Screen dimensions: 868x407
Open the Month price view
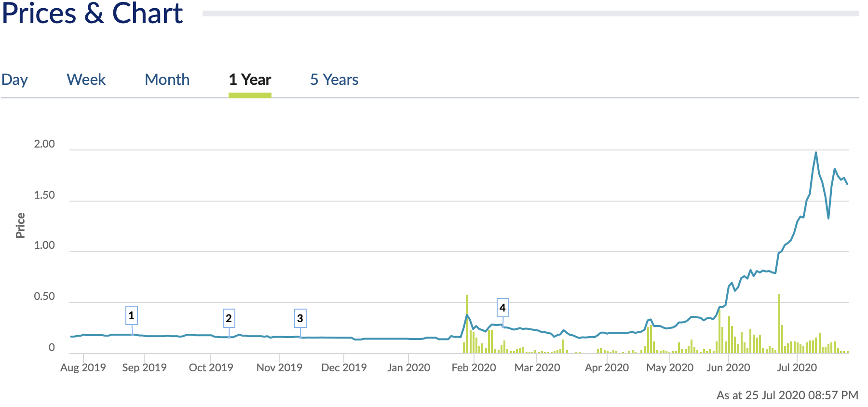(x=167, y=80)
